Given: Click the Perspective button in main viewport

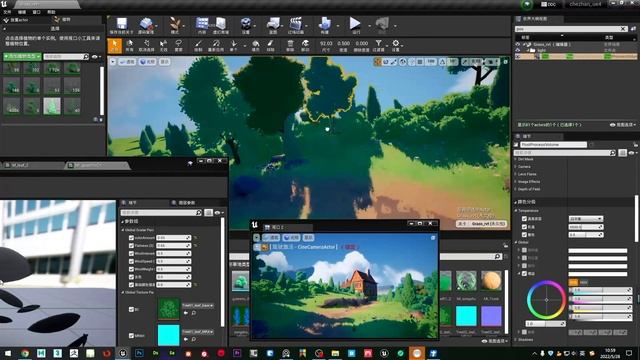Looking at the screenshot, I should point(127,62).
